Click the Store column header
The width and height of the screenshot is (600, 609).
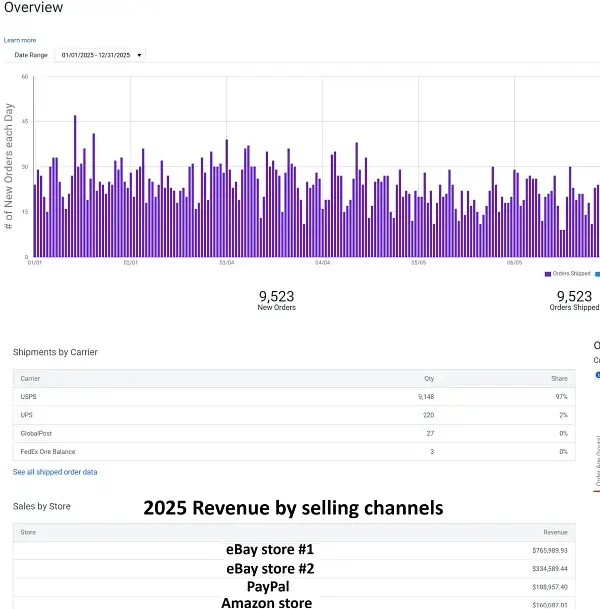[28, 532]
